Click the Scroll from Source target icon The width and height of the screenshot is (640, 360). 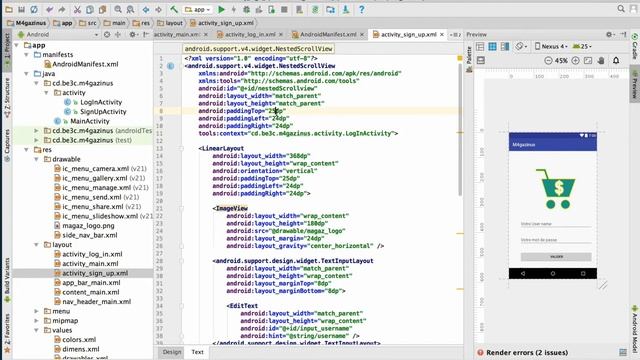[x=107, y=35]
